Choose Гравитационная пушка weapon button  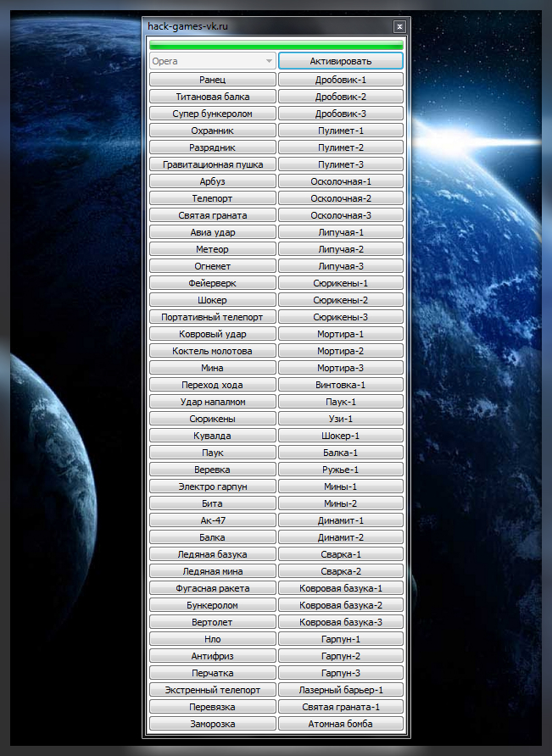point(213,164)
